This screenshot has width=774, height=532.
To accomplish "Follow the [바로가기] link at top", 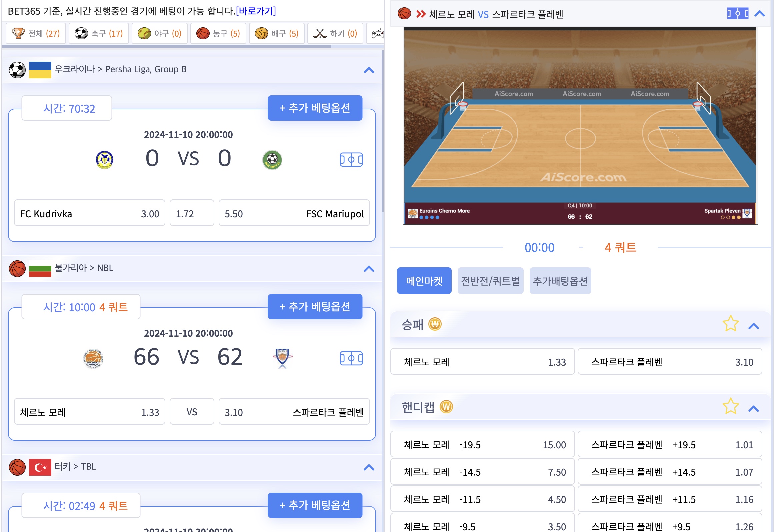I will click(256, 11).
